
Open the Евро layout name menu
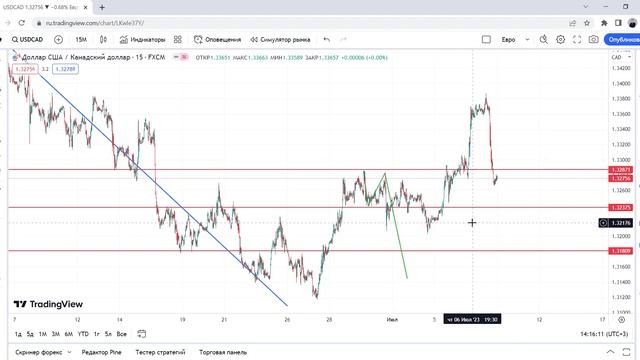(508, 40)
